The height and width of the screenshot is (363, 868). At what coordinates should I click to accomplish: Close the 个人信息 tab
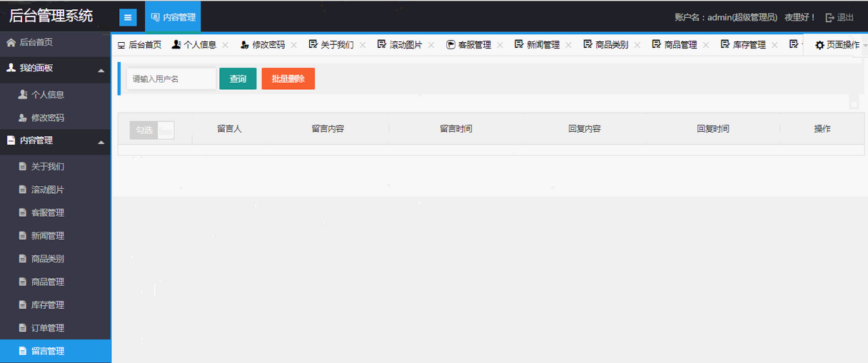226,45
